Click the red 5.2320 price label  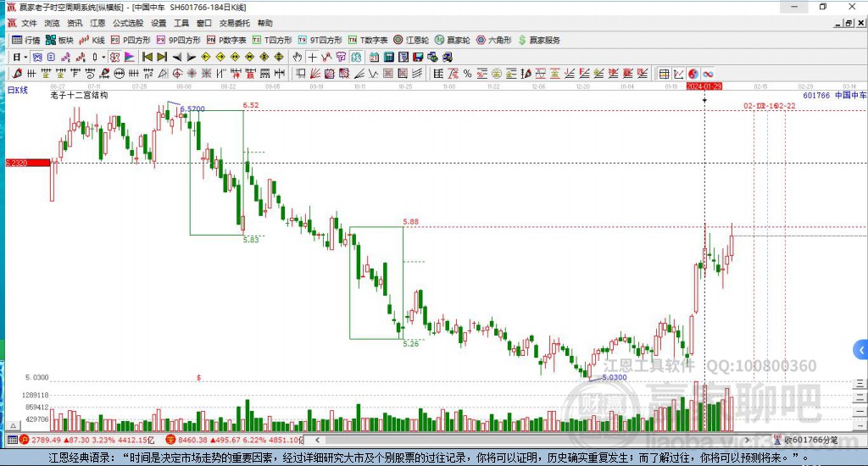(28, 163)
